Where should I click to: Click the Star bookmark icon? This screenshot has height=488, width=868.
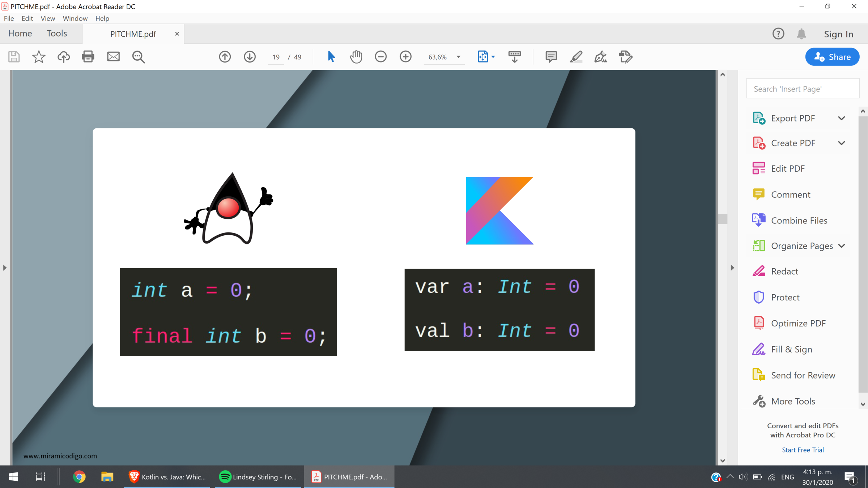tap(39, 57)
